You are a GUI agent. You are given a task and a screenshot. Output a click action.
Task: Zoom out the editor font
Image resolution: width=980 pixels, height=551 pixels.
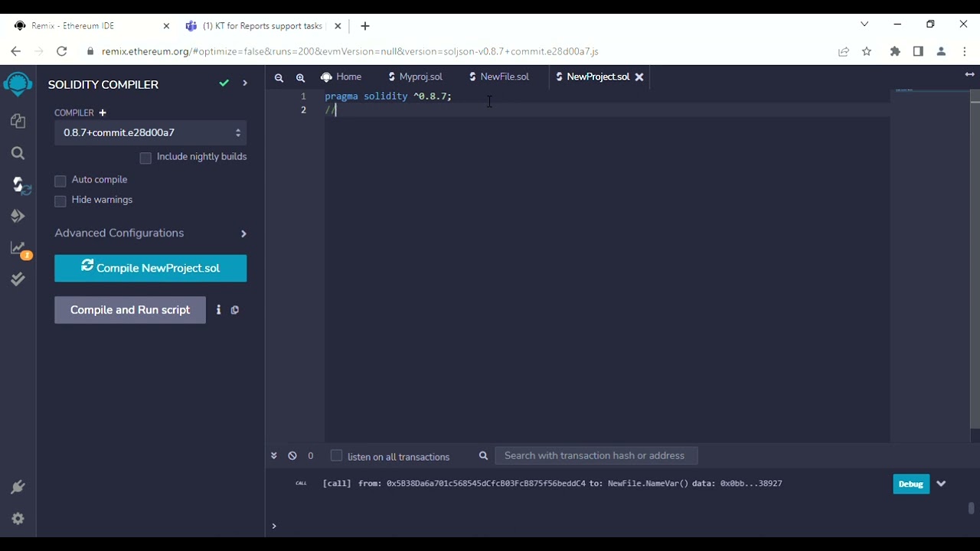279,77
